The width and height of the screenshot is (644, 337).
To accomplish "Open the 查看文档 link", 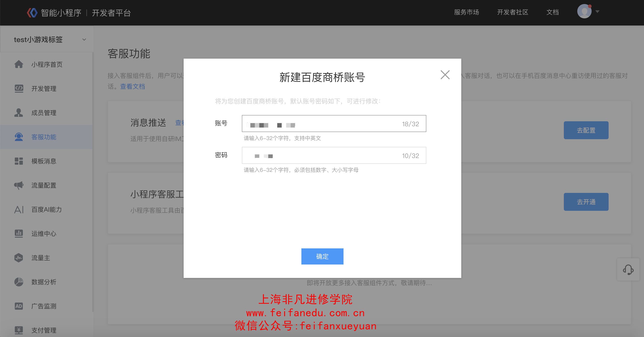I will click(133, 86).
